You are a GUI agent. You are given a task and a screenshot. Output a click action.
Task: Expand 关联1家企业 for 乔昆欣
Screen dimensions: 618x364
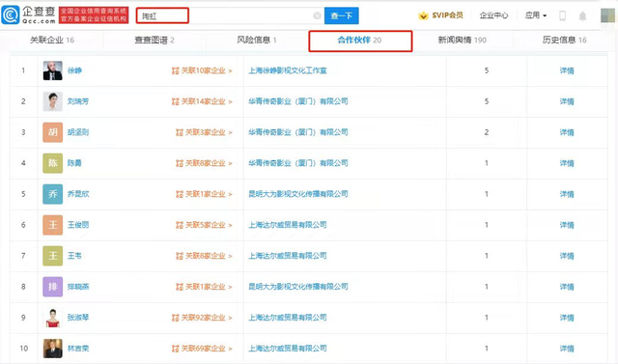pos(204,194)
